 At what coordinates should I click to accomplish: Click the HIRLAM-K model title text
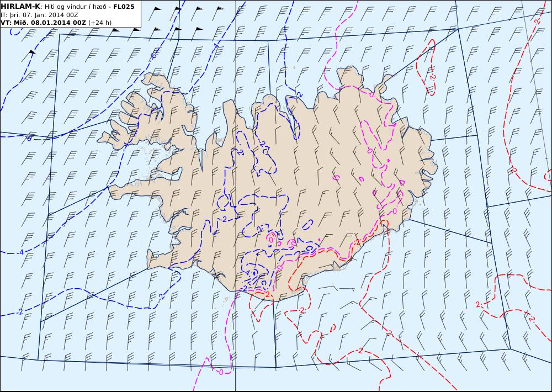pyautogui.click(x=20, y=6)
